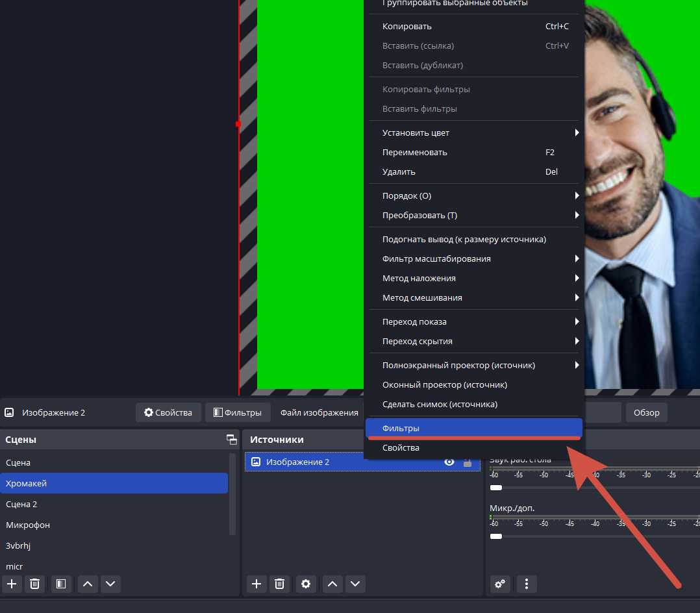Move scene down with the down arrow icon

110,584
